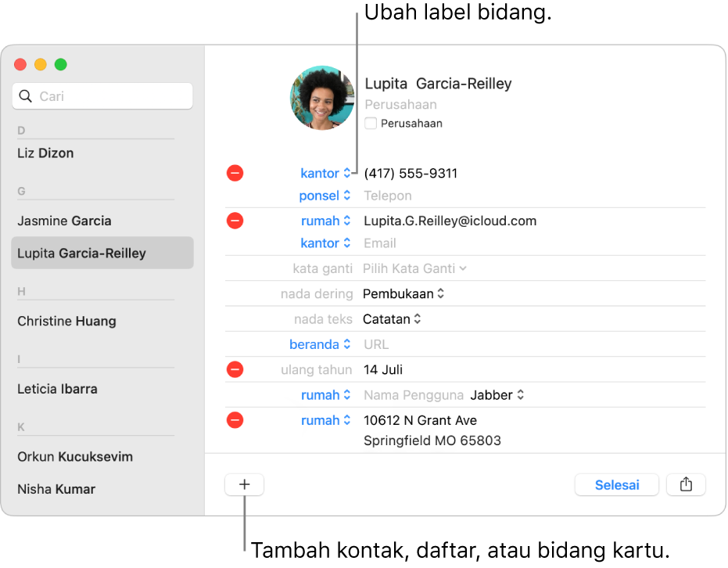Viewport: 728px width, 568px height.
Task: Edit the Lupita.G.Reilley@icloud.com email
Action: point(450,221)
